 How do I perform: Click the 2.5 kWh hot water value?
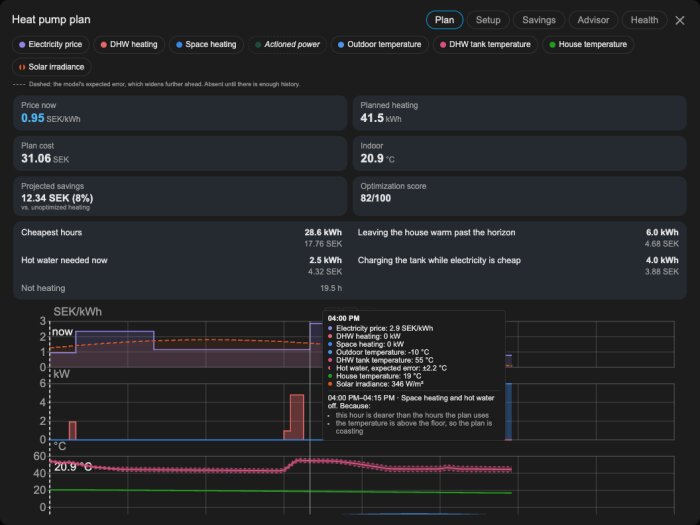coord(325,260)
